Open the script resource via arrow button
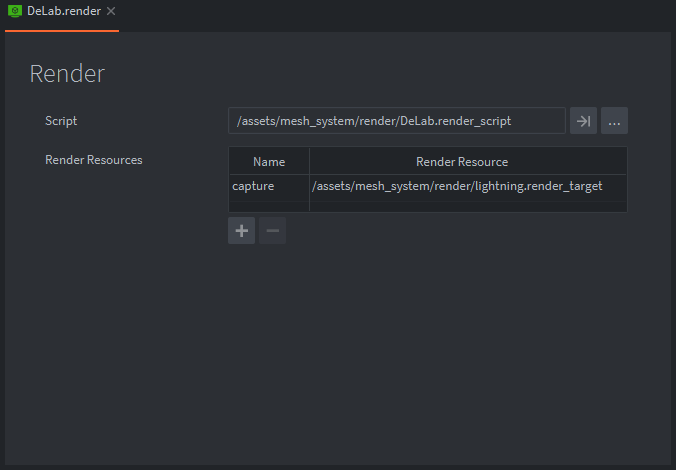 tap(583, 121)
